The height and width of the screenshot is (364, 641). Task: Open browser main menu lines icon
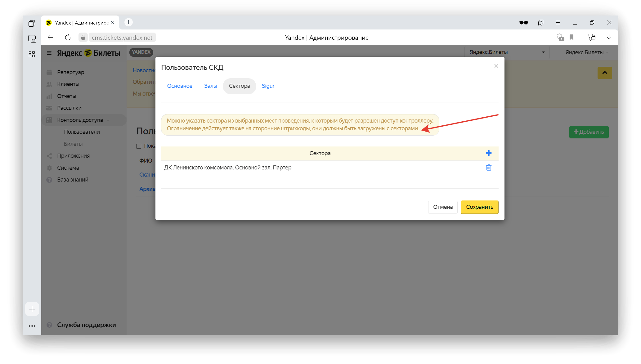coord(558,23)
